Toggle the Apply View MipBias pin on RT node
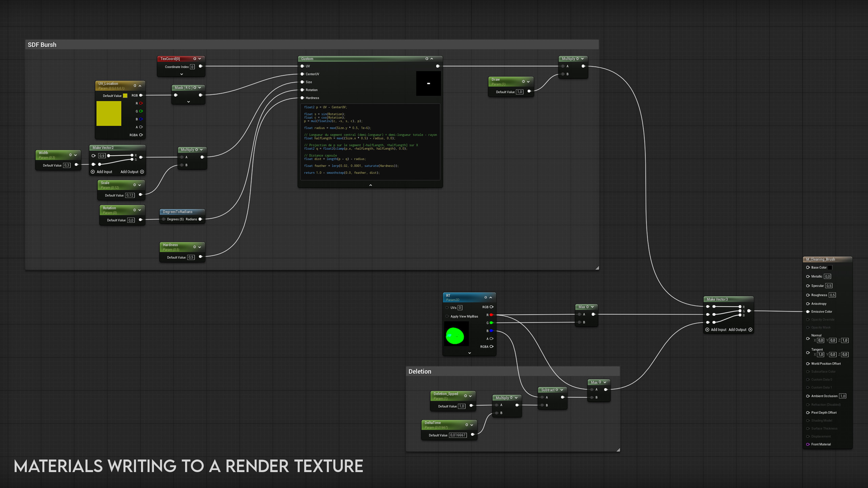868x488 pixels. pyautogui.click(x=447, y=316)
